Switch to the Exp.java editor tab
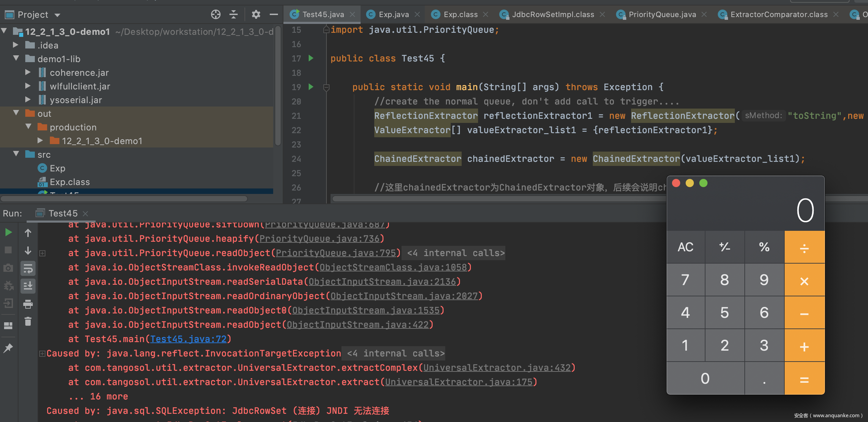This screenshot has width=868, height=422. 393,14
